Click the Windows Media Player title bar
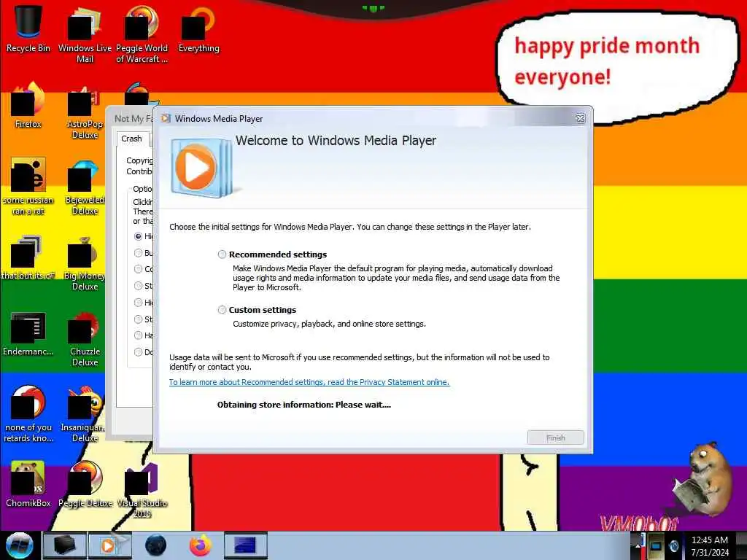747x560 pixels. 371,119
